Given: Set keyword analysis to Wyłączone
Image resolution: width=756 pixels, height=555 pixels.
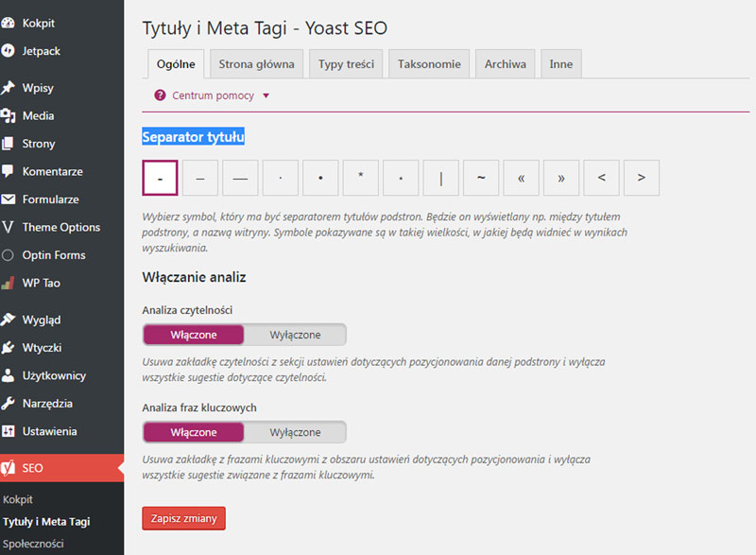Looking at the screenshot, I should point(295,432).
